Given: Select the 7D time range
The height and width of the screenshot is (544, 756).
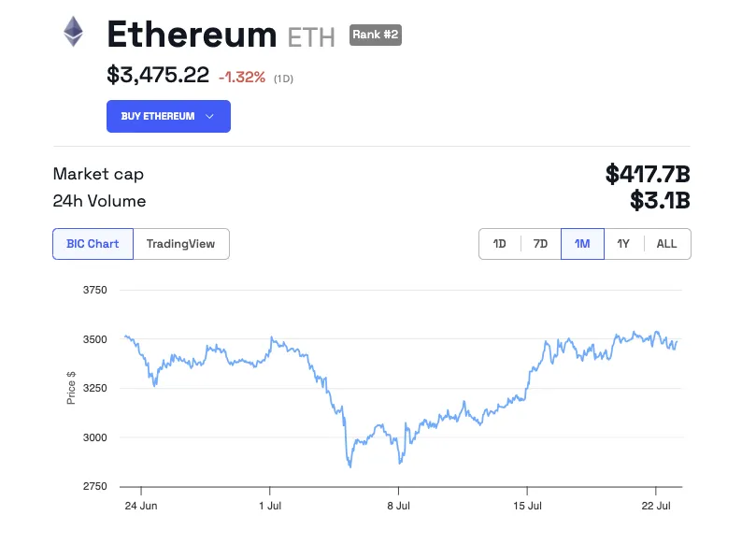Looking at the screenshot, I should [x=540, y=244].
